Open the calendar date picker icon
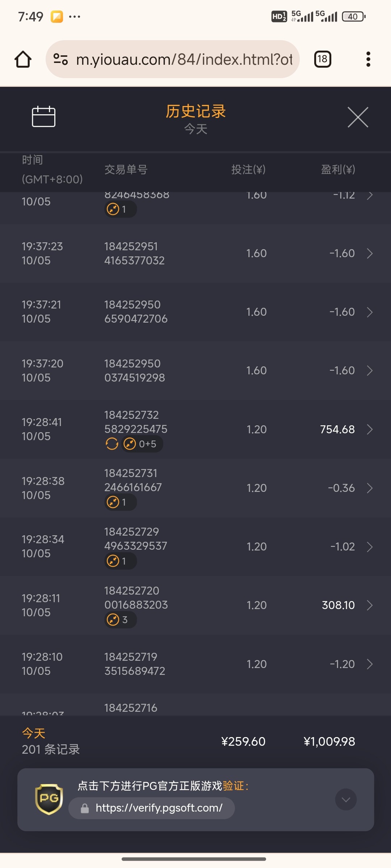This screenshot has height=868, width=391. (x=43, y=116)
